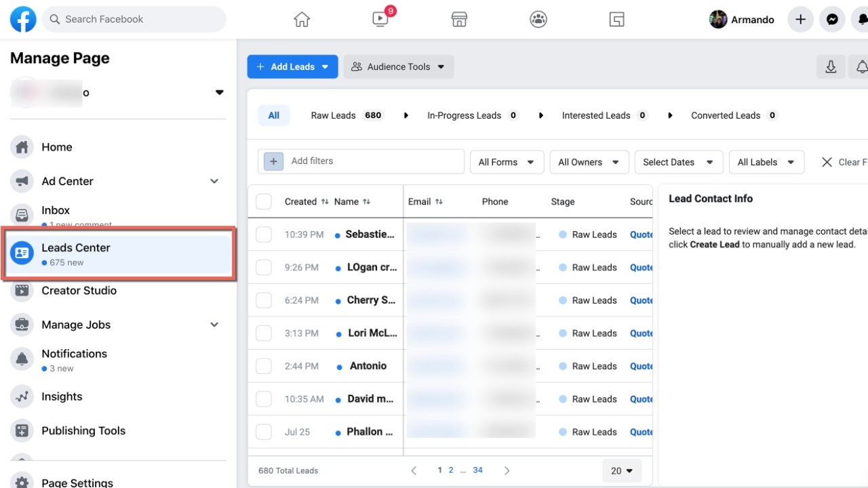Select the All leads tab
This screenshot has height=488, width=868.
(x=274, y=115)
